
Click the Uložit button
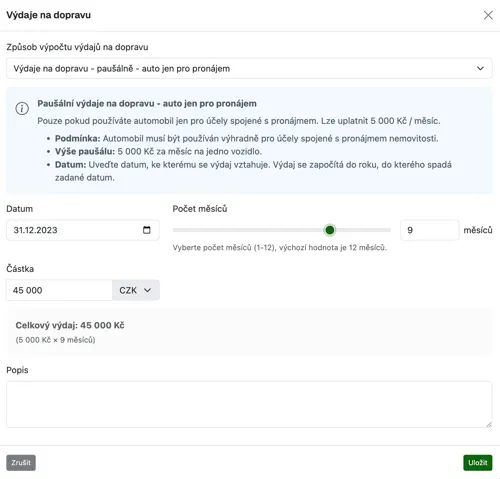(478, 463)
